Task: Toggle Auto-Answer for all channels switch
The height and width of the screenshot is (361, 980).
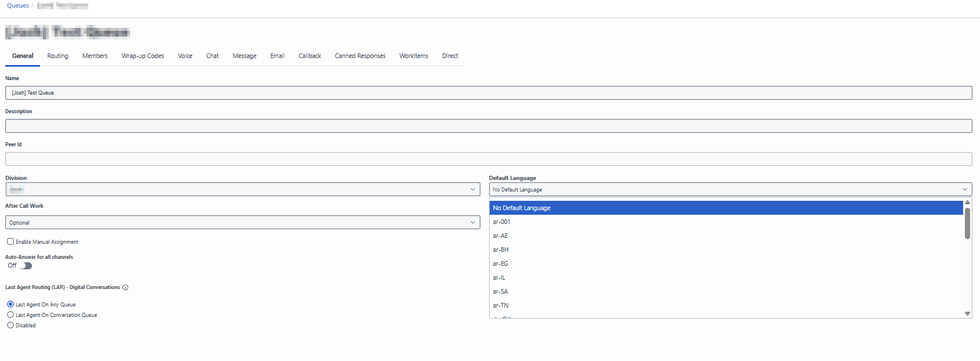Action: pyautogui.click(x=26, y=266)
